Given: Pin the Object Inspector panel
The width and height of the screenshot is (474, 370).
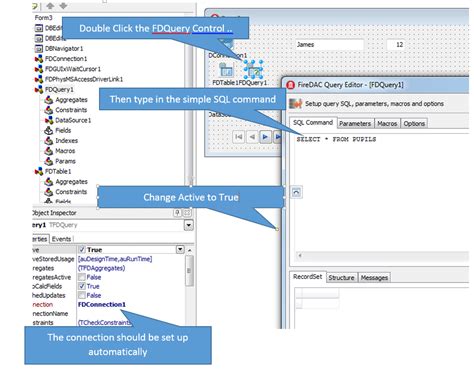Looking at the screenshot, I should coord(178,213).
